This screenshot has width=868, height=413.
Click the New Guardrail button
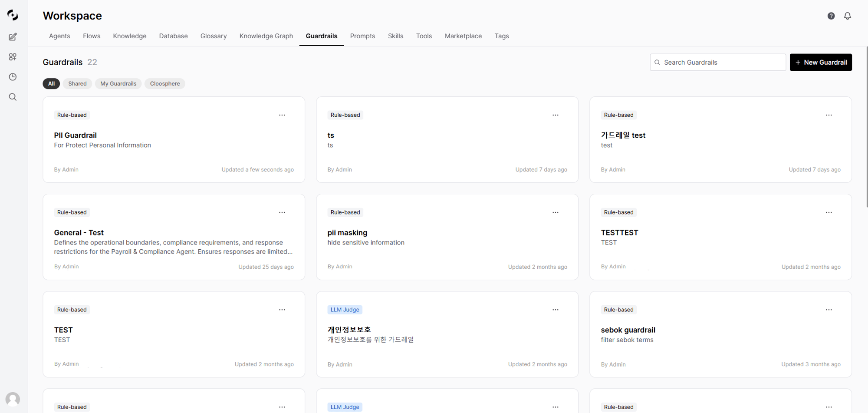point(821,63)
